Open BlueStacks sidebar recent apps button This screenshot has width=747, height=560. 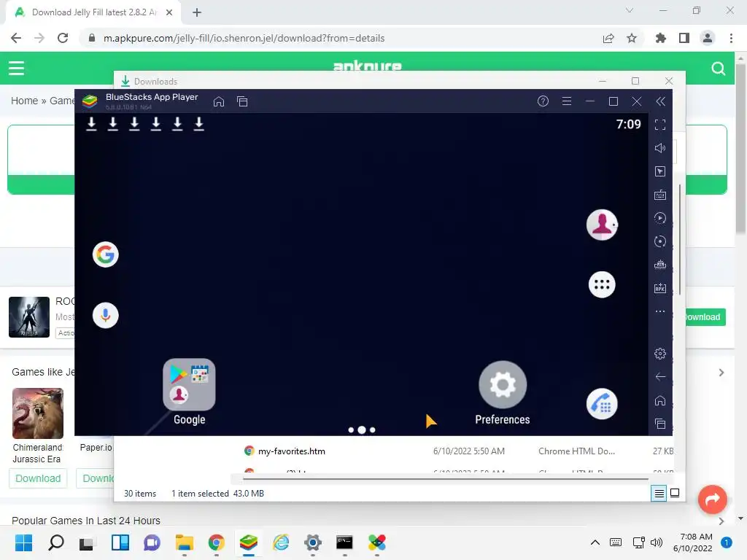click(659, 424)
